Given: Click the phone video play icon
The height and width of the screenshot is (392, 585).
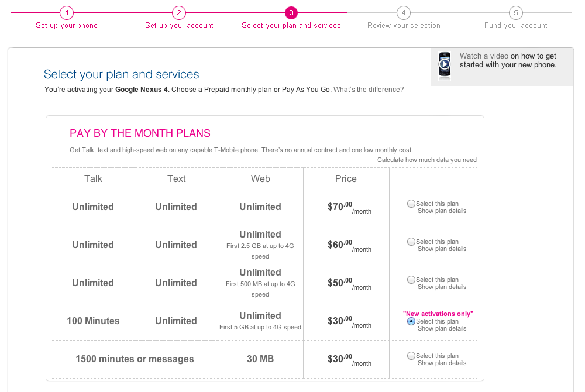Looking at the screenshot, I should (445, 66).
